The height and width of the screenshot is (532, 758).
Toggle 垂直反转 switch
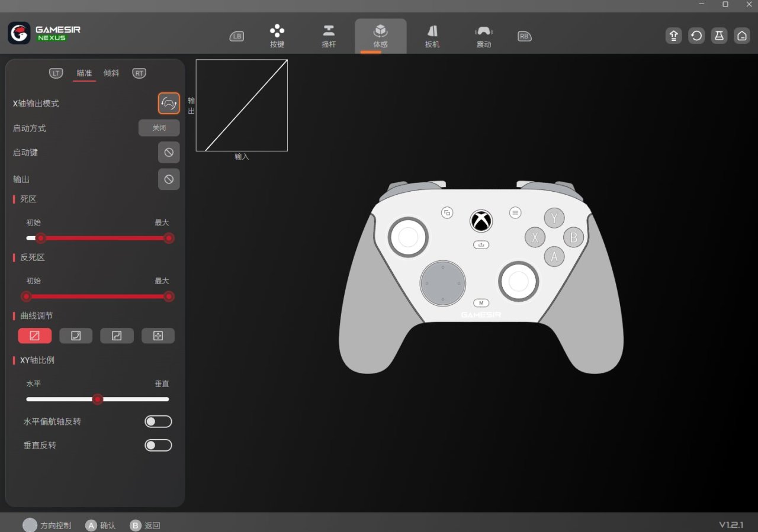(x=158, y=445)
